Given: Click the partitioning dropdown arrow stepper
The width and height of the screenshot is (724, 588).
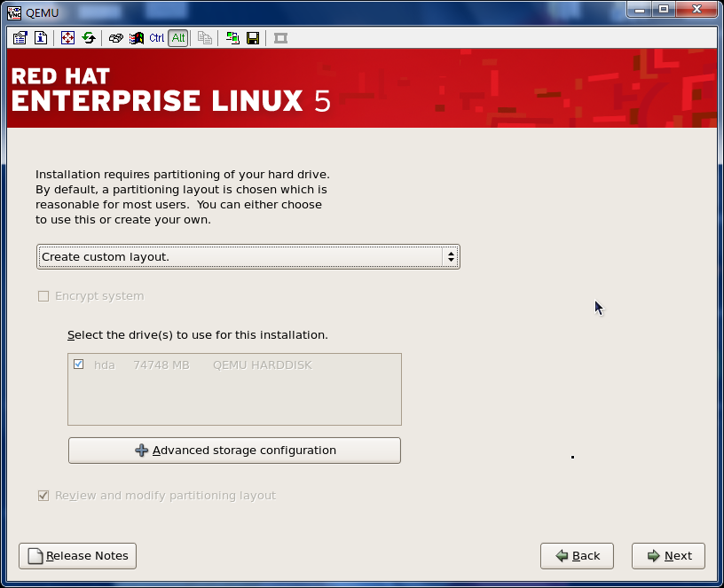Looking at the screenshot, I should [x=451, y=257].
